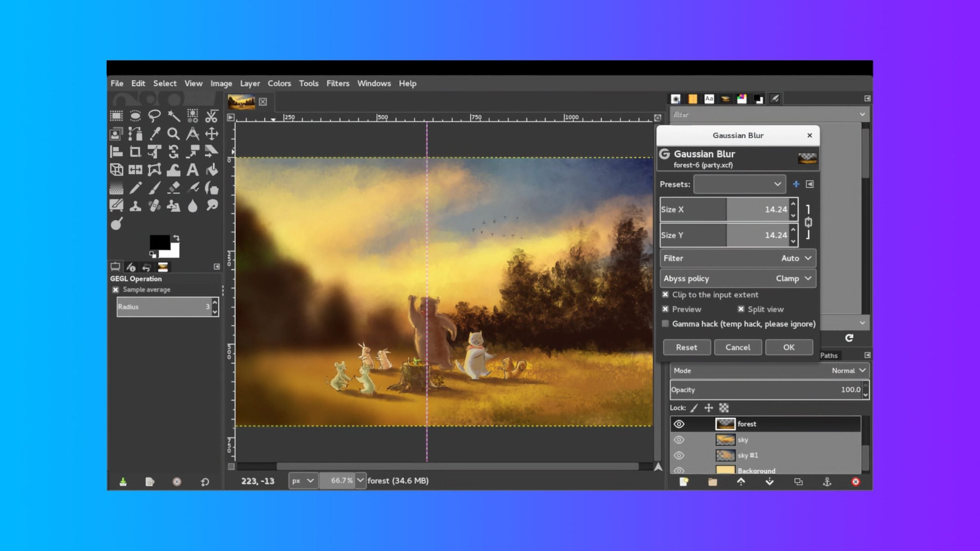Lower the selected layer
Image resolution: width=980 pixels, height=551 pixels.
click(x=769, y=482)
